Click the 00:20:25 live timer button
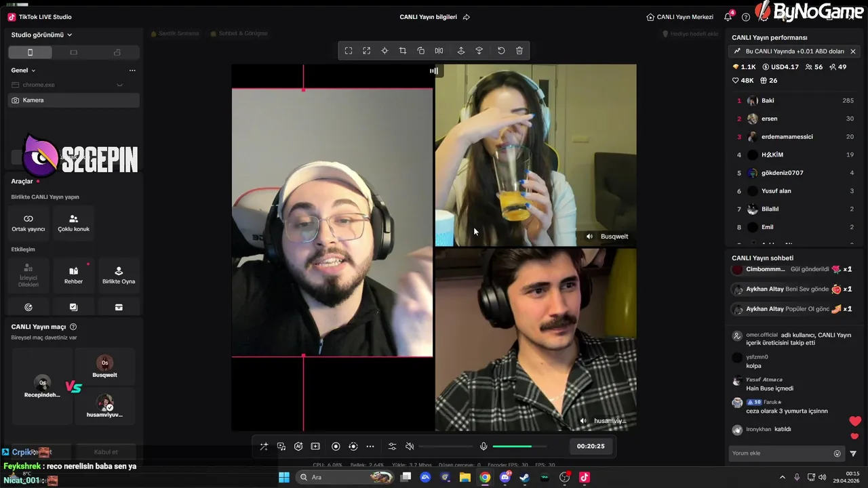868x488 pixels. pyautogui.click(x=591, y=446)
